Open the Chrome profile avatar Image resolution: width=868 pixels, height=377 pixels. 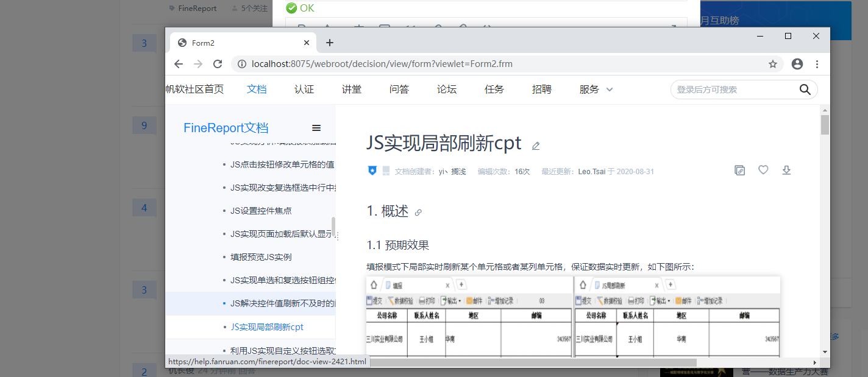click(x=797, y=64)
